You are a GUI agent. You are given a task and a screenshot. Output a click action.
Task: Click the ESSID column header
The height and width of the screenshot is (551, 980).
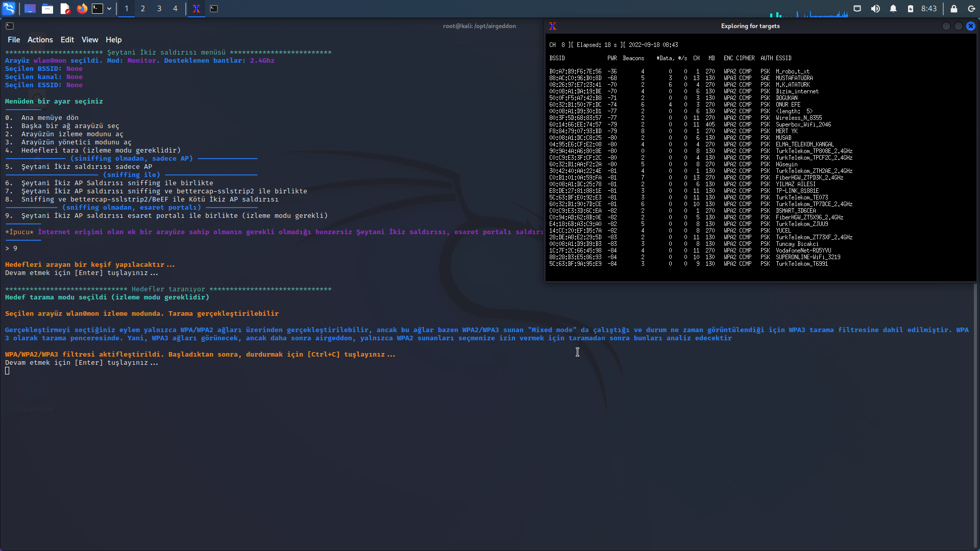(x=783, y=58)
